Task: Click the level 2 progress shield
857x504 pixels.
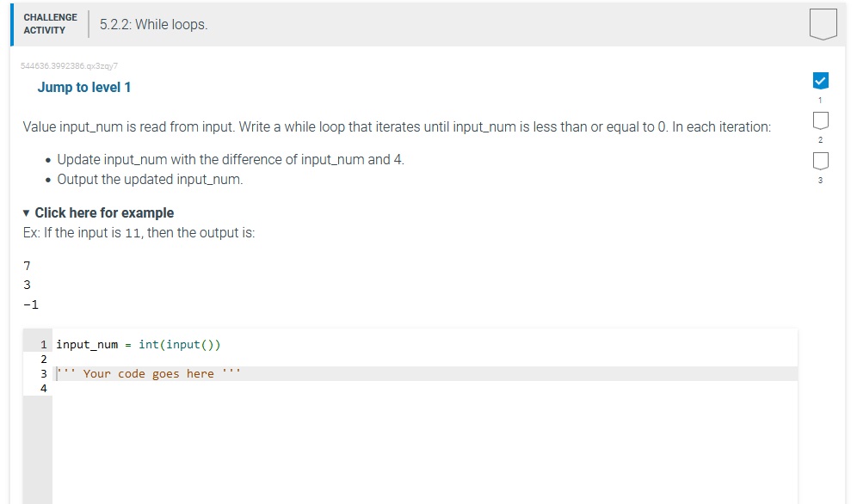Action: tap(820, 120)
